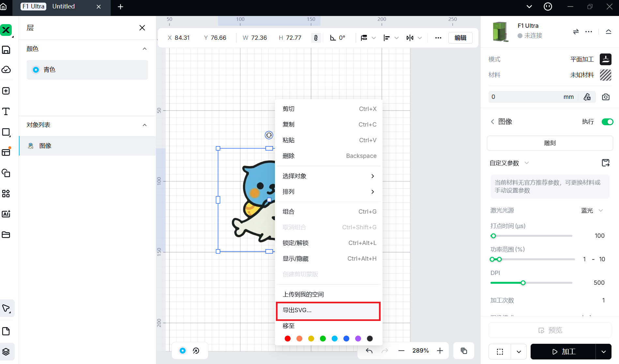The image size is (619, 364).
Task: Click the lock aspect ratio icon
Action: (x=315, y=38)
